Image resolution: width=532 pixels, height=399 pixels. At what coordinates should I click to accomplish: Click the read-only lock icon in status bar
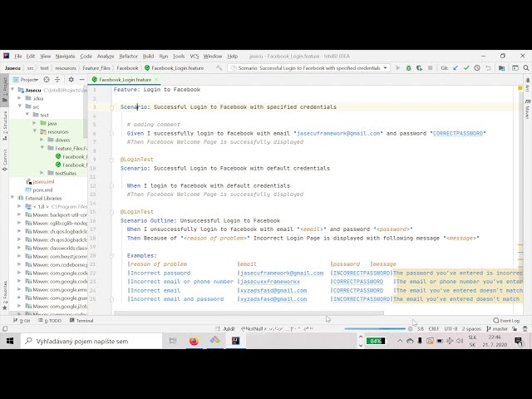coord(515,329)
